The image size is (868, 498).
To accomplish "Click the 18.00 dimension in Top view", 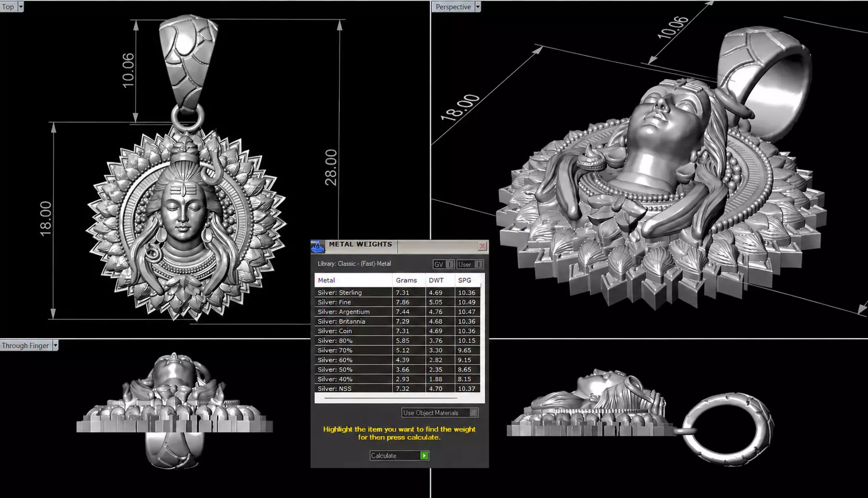I will (x=46, y=219).
